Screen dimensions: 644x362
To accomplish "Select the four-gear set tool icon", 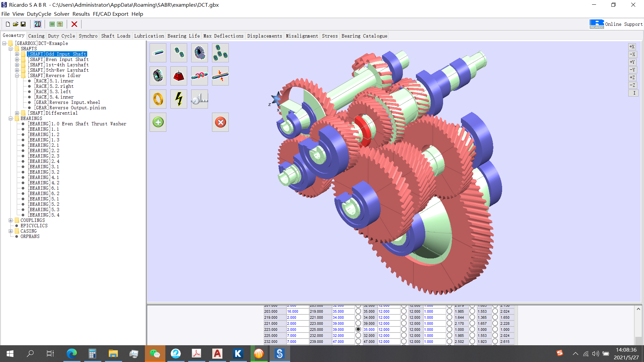I will coord(220,53).
